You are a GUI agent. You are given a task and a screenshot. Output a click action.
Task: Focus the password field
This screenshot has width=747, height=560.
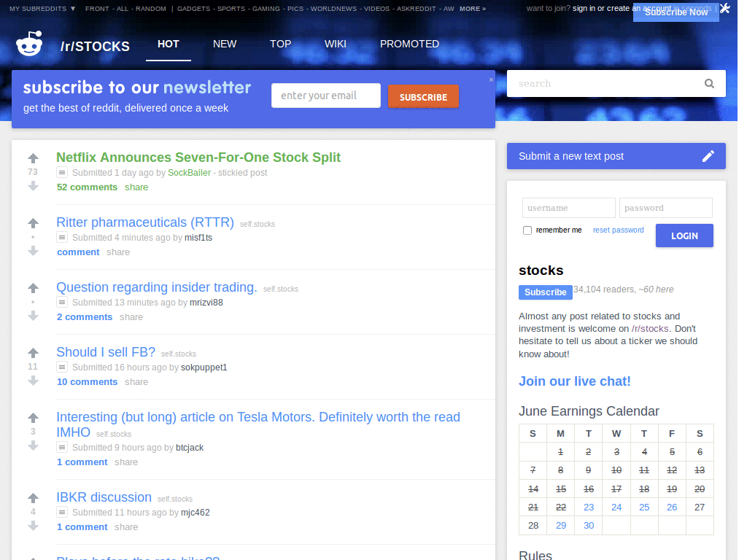666,208
